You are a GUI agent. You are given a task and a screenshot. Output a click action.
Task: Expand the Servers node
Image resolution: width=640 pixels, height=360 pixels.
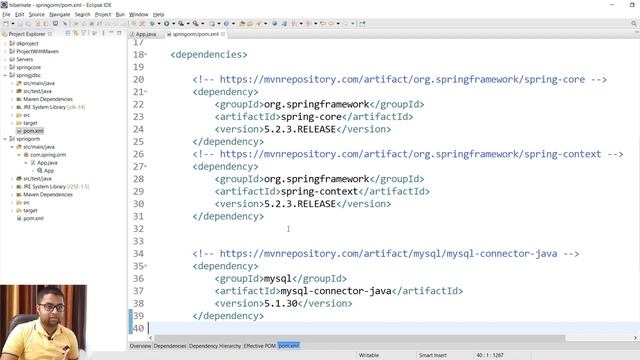5,59
